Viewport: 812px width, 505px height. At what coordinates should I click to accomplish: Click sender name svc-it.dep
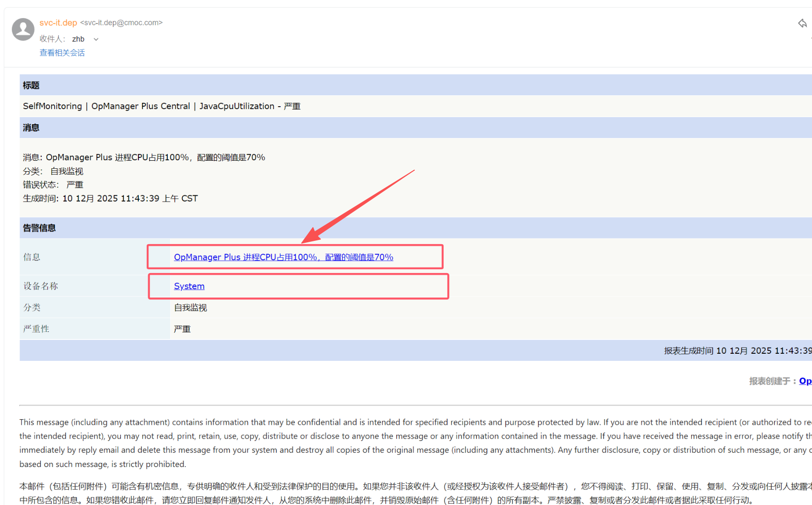58,23
